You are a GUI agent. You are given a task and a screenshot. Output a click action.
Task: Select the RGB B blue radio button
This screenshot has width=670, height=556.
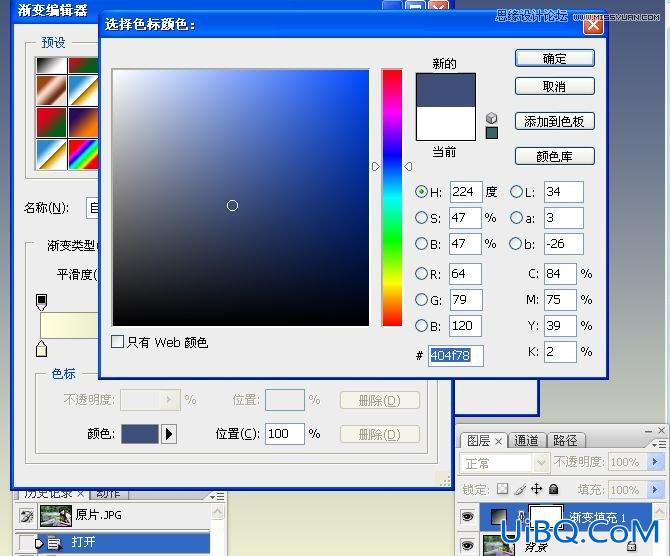pyautogui.click(x=421, y=326)
